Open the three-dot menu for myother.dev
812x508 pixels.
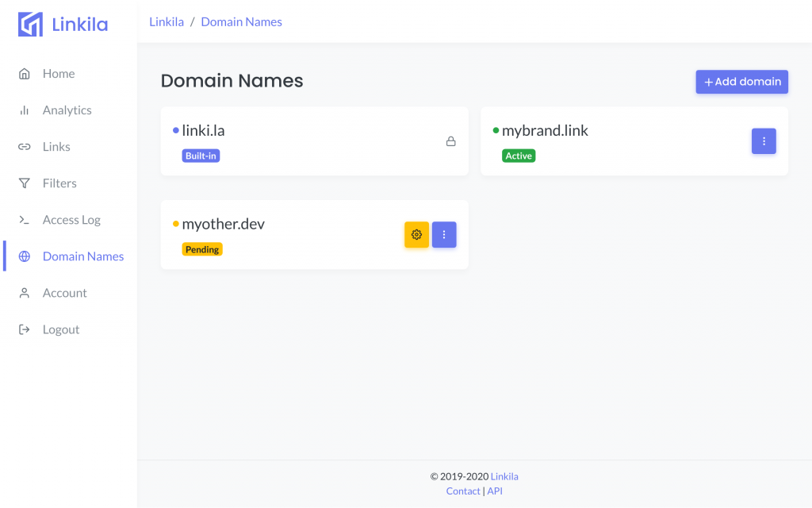(x=444, y=234)
